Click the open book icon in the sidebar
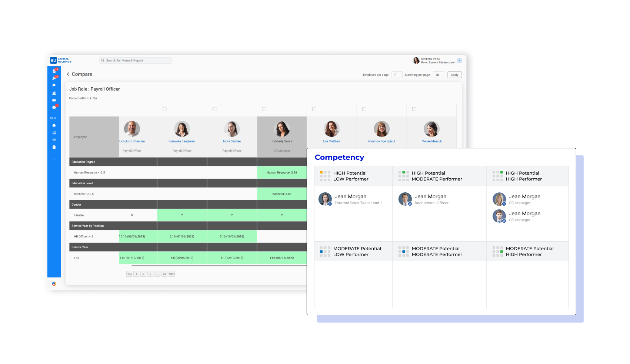This screenshot has width=630, height=364. coord(54,100)
